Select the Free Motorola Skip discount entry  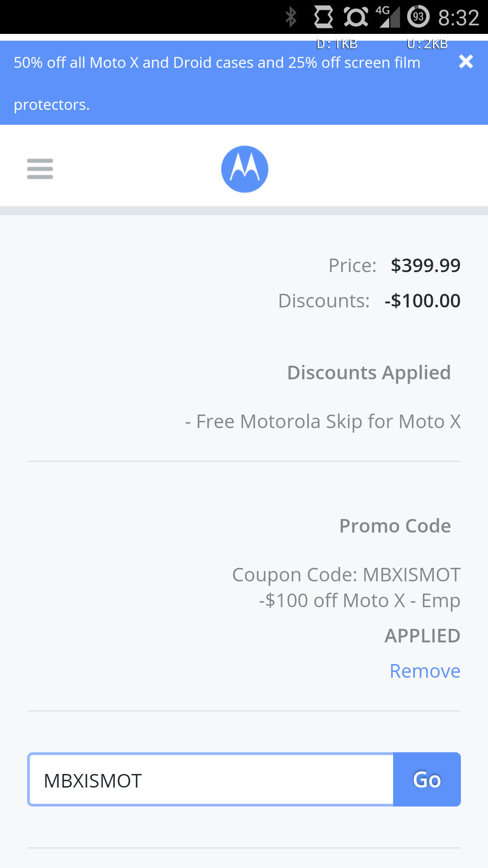click(322, 421)
